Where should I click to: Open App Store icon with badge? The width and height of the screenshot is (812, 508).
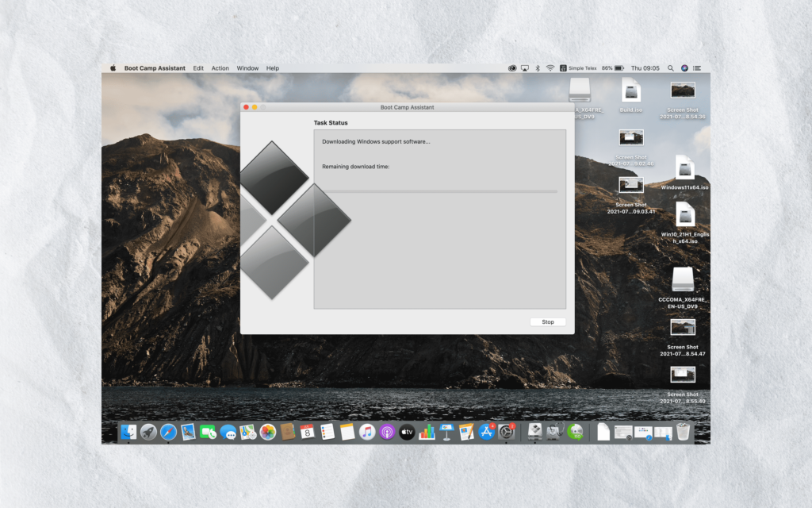point(486,432)
